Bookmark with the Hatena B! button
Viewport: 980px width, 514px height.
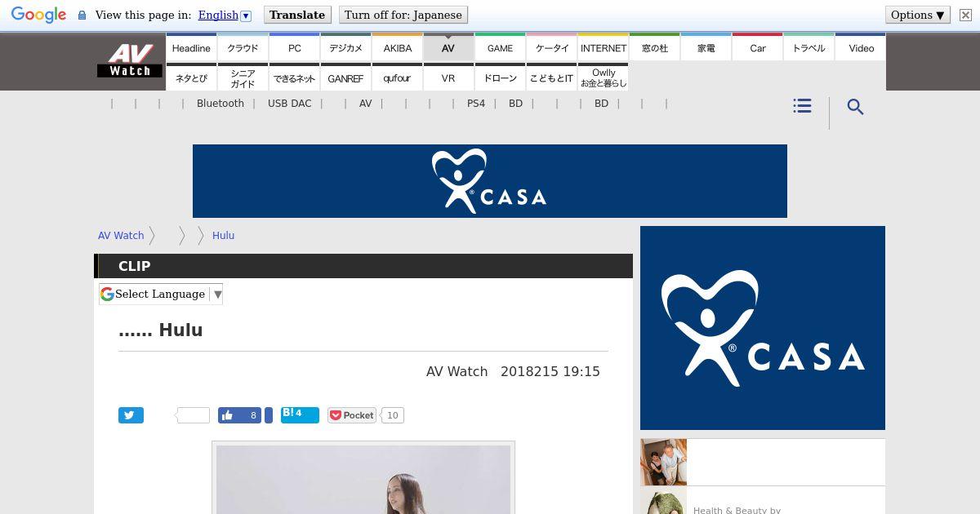[300, 414]
